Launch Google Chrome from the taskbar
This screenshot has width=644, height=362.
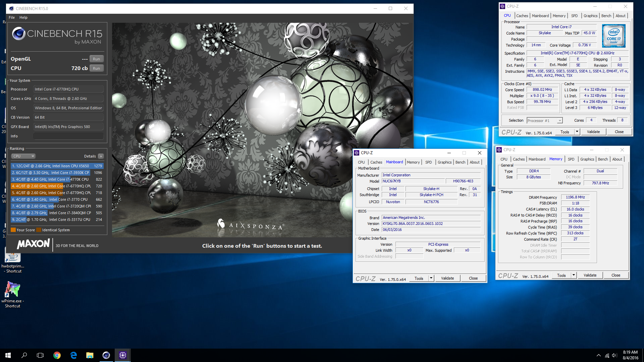pos(57,355)
